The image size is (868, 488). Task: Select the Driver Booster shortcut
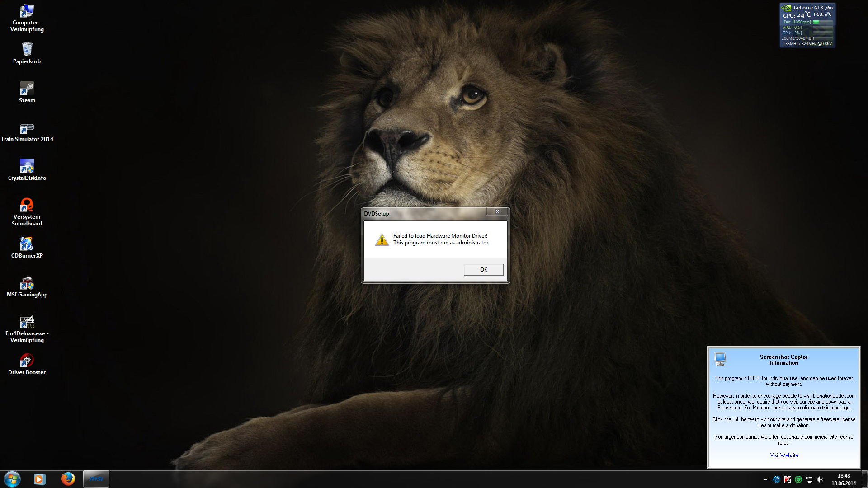[x=27, y=361]
